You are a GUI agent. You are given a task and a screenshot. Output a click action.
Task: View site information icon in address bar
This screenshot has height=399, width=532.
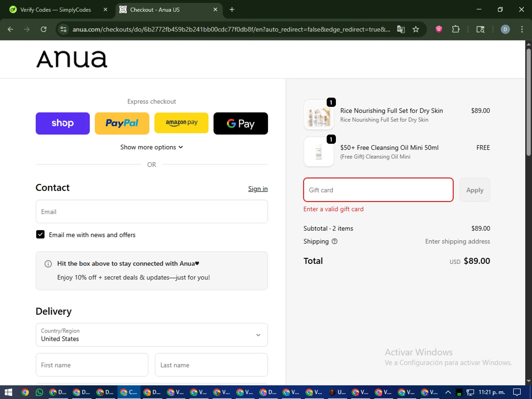click(x=63, y=29)
